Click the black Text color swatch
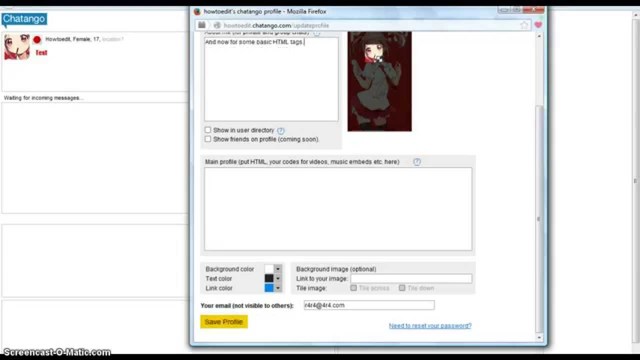 pyautogui.click(x=269, y=278)
